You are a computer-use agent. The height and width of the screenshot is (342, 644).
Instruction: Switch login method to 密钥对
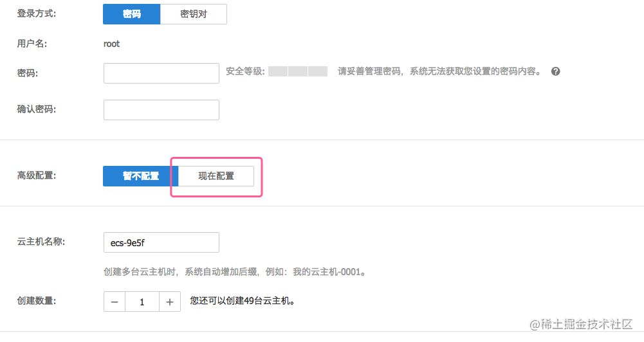click(x=194, y=14)
